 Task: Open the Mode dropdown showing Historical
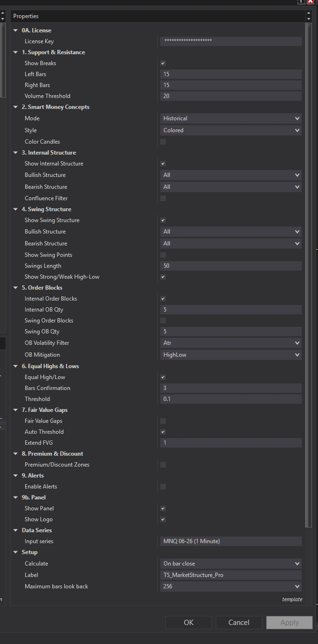[x=231, y=118]
